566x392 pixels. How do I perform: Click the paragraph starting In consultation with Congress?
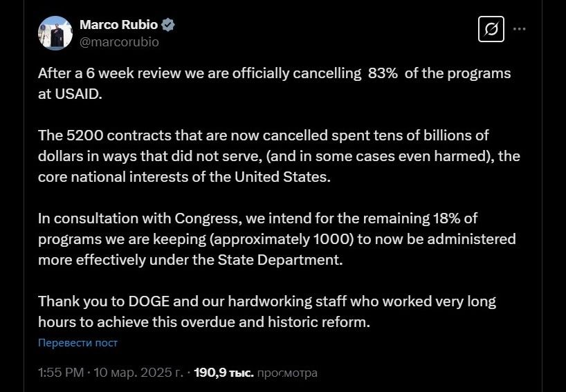point(277,239)
